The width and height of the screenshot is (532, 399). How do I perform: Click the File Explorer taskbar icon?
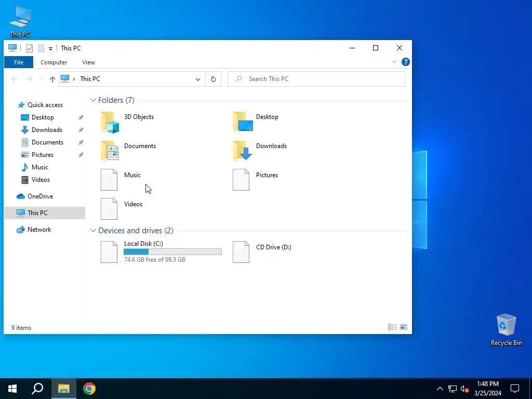pos(64,389)
